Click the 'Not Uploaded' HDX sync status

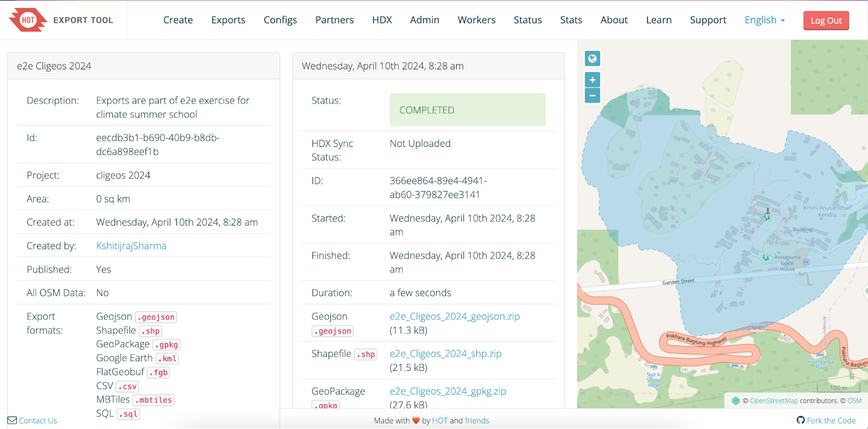tap(420, 143)
